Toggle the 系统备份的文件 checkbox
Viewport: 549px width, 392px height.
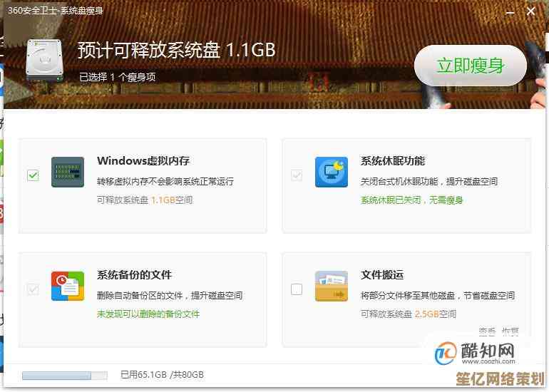tap(33, 289)
